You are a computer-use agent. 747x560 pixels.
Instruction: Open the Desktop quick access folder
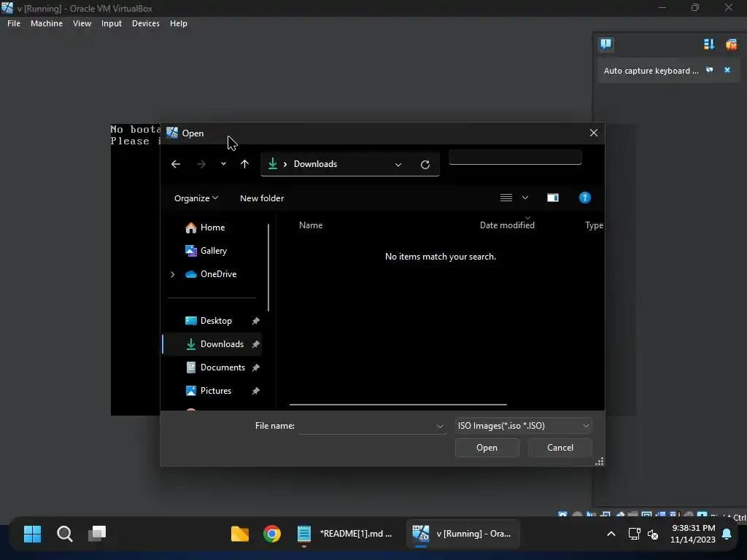[x=215, y=321]
